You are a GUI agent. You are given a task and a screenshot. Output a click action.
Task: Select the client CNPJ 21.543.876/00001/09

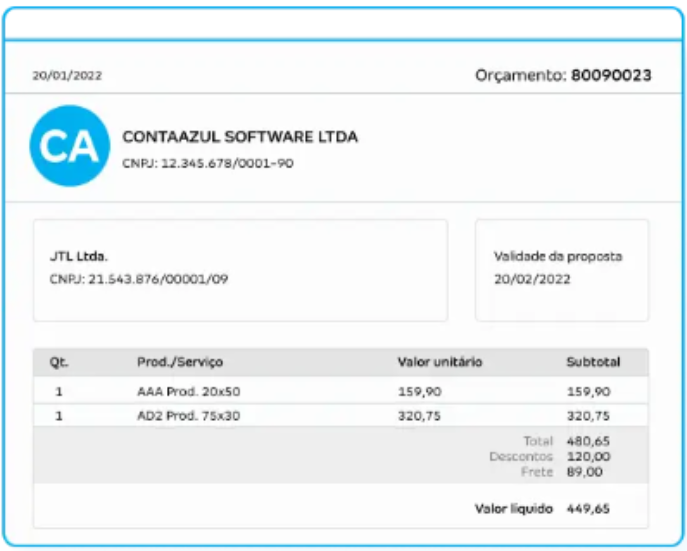pyautogui.click(x=139, y=279)
